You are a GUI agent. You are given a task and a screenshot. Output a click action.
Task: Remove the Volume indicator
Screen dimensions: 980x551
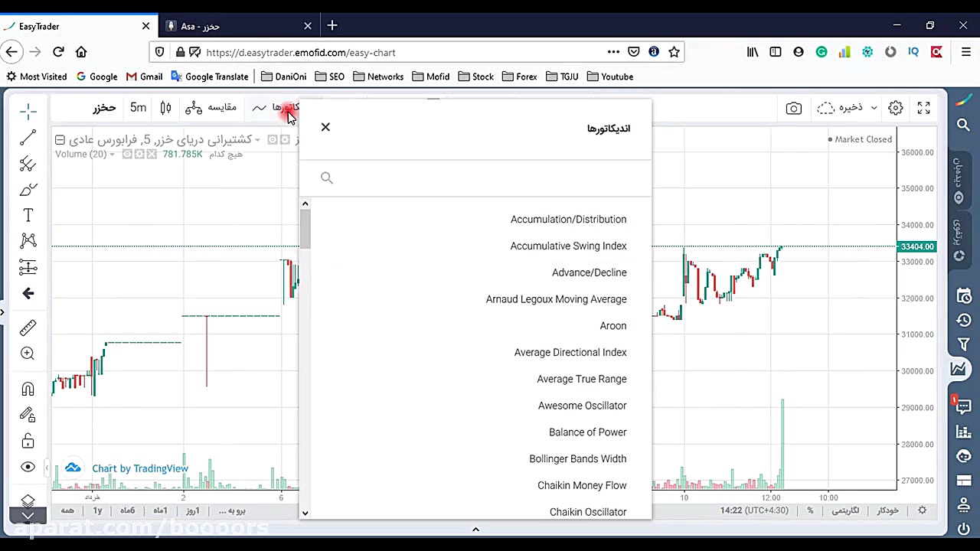click(x=152, y=155)
